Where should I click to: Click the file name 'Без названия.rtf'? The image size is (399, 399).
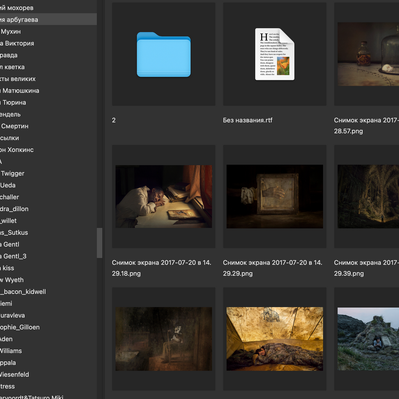247,120
